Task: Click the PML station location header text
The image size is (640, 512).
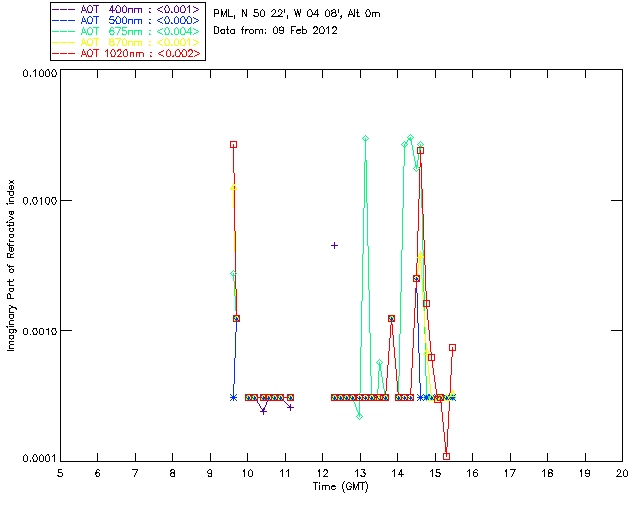Action: pos(297,14)
